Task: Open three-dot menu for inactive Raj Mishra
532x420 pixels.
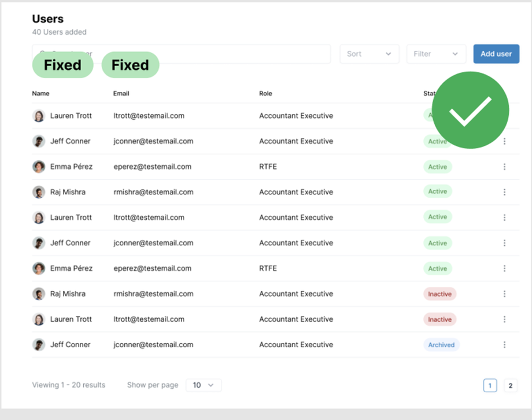Action: [x=504, y=294]
